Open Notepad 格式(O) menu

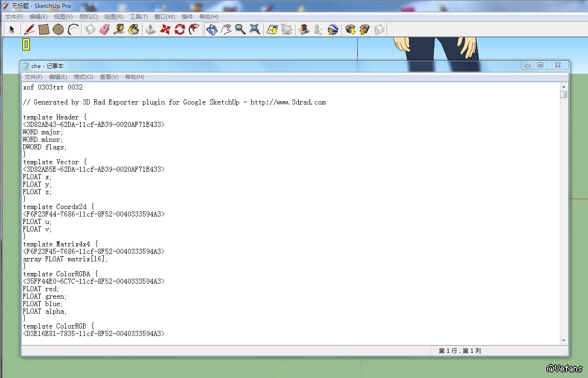tap(84, 77)
